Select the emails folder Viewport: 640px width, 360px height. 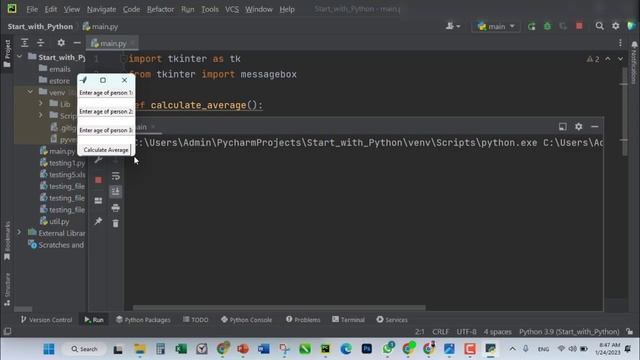pos(55,69)
